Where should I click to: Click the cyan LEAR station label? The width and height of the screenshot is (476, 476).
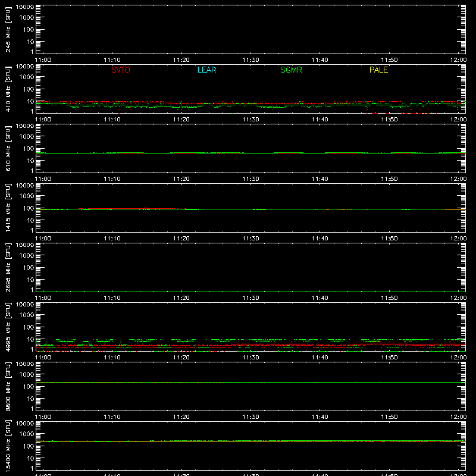[206, 70]
